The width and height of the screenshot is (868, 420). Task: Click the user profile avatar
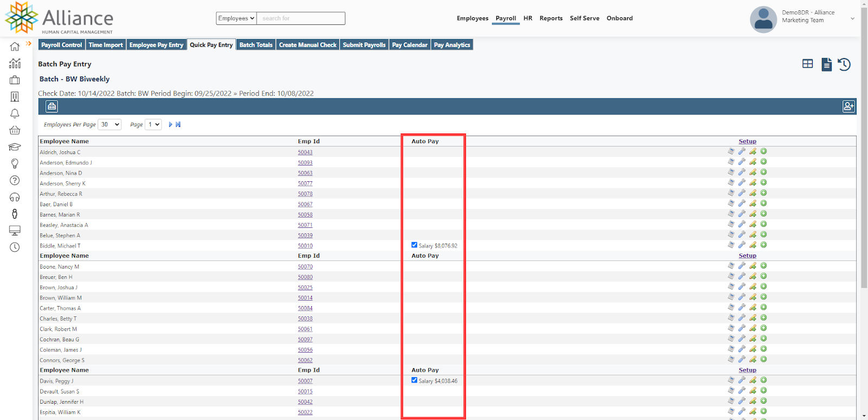[x=763, y=20]
